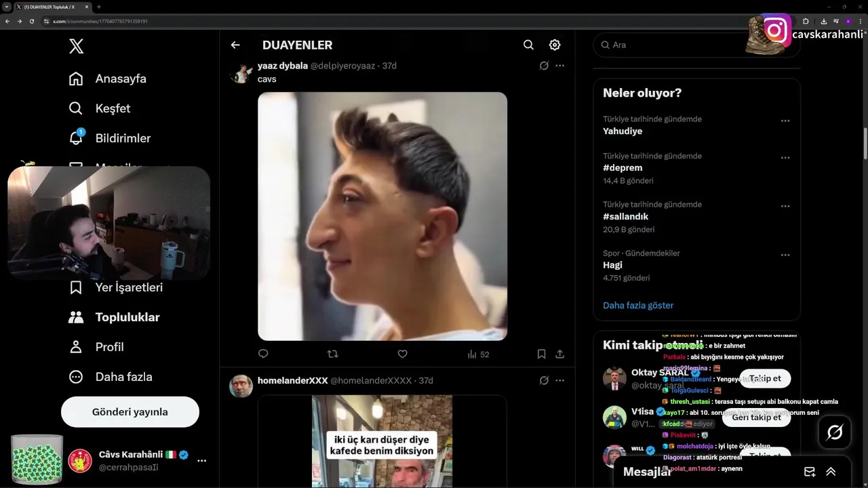
Task: View analytics showing 52 views
Action: [478, 354]
